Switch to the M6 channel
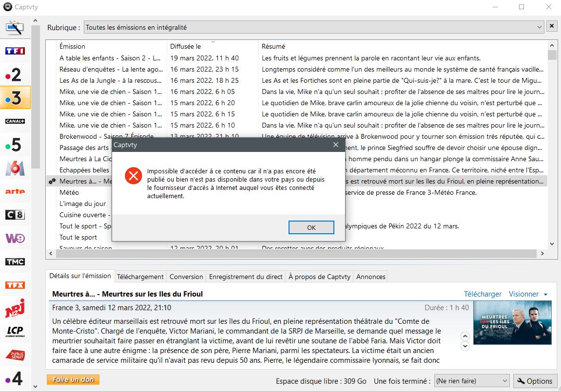The height and width of the screenshot is (392, 561). [x=15, y=168]
